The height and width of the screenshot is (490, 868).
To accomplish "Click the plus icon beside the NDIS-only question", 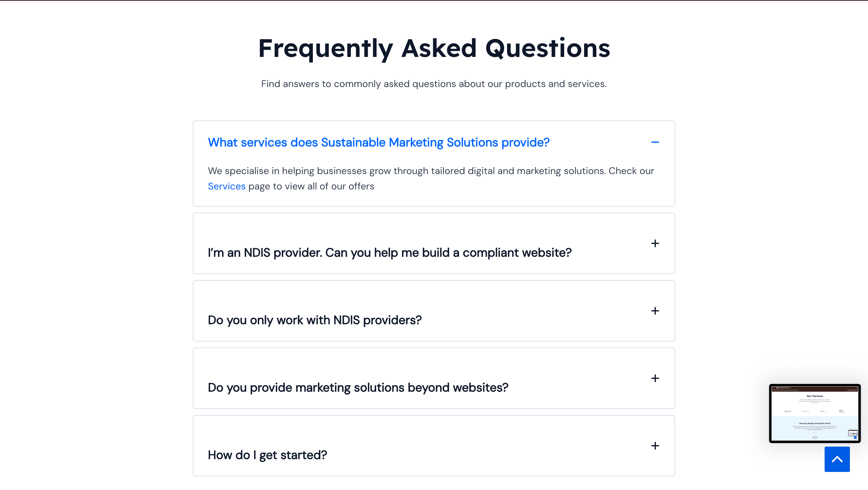I will pyautogui.click(x=655, y=311).
